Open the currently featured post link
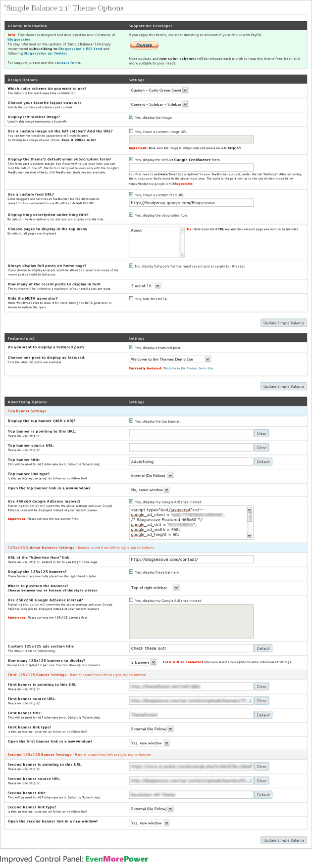Viewport: 312px width, 868px height. click(188, 368)
